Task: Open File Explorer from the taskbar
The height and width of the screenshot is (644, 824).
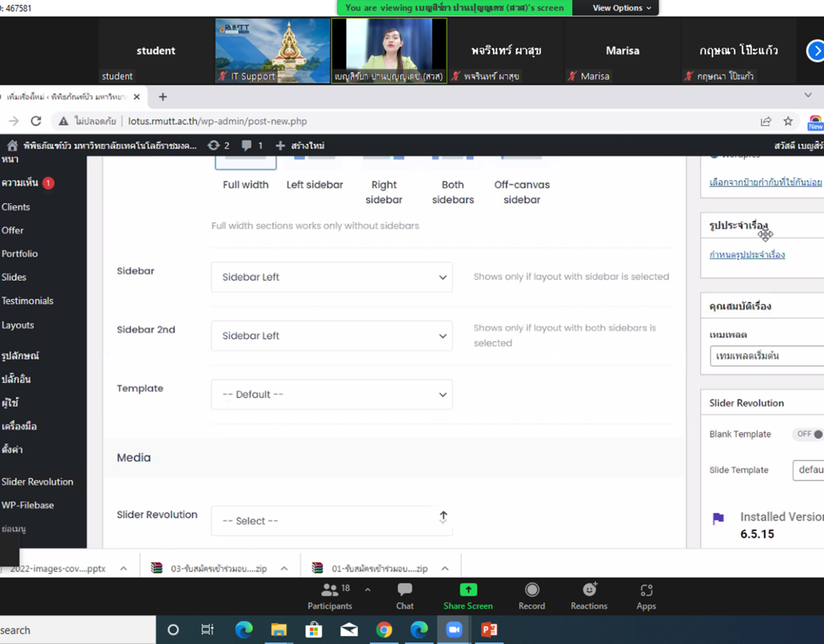Action: coord(279,630)
